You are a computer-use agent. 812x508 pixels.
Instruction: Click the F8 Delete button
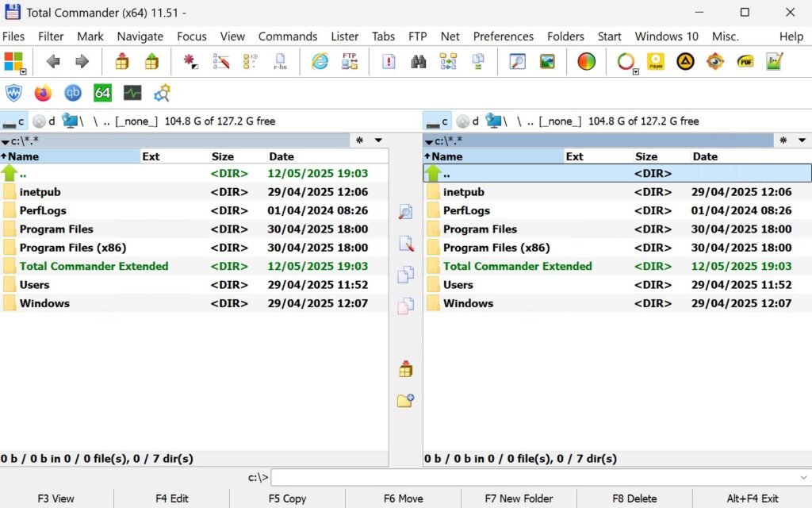click(x=634, y=498)
